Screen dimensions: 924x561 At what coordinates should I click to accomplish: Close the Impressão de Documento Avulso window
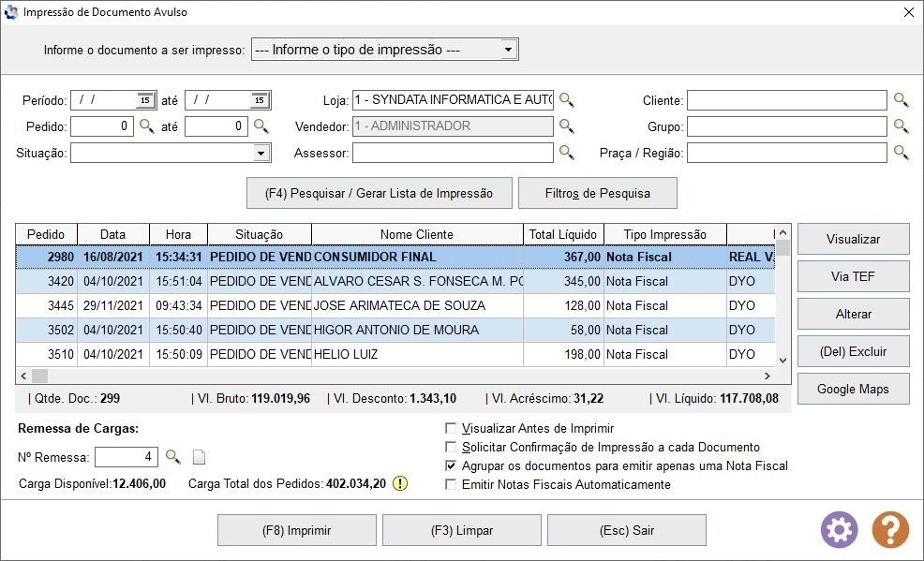(909, 12)
